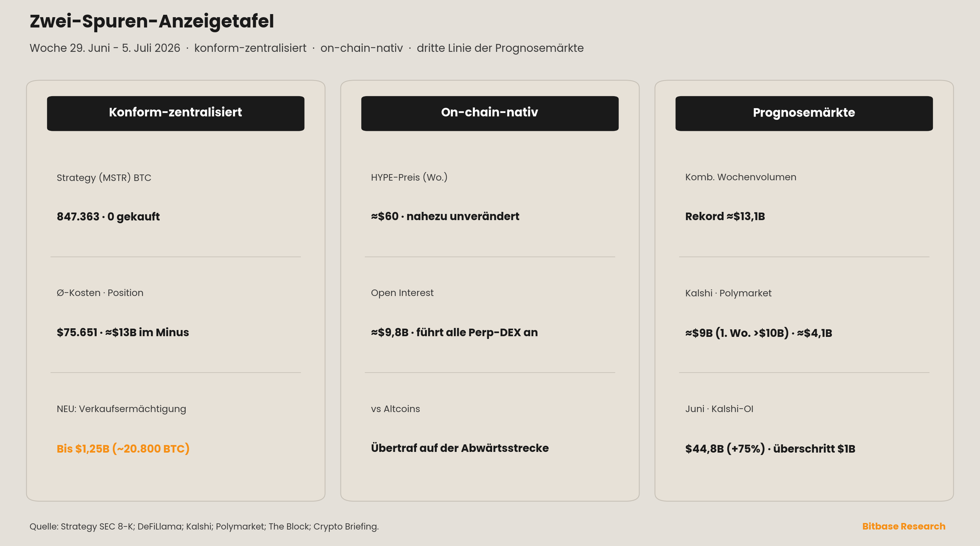
Task: Click the value ≈$60 · nahezu unverändert
Action: tap(445, 216)
